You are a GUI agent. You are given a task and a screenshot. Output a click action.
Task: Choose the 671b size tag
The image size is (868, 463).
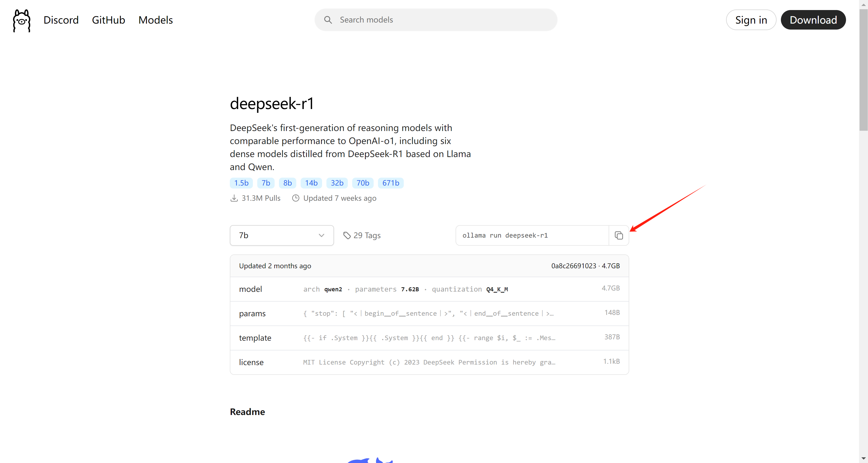[x=390, y=183]
